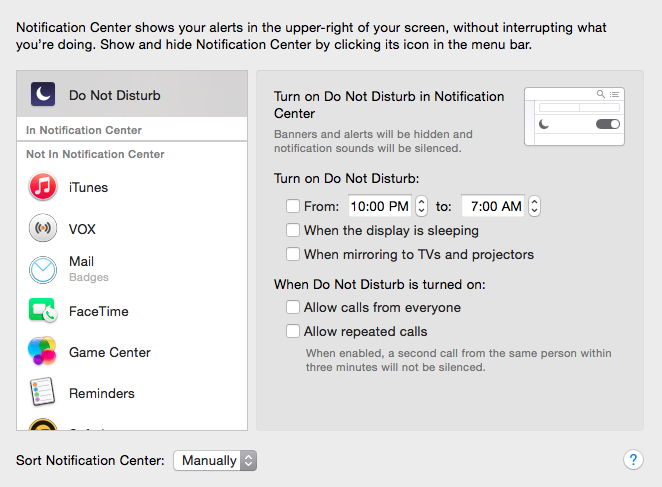Image resolution: width=662 pixels, height=487 pixels.
Task: Enable the From time schedule checkbox
Action: coord(293,206)
